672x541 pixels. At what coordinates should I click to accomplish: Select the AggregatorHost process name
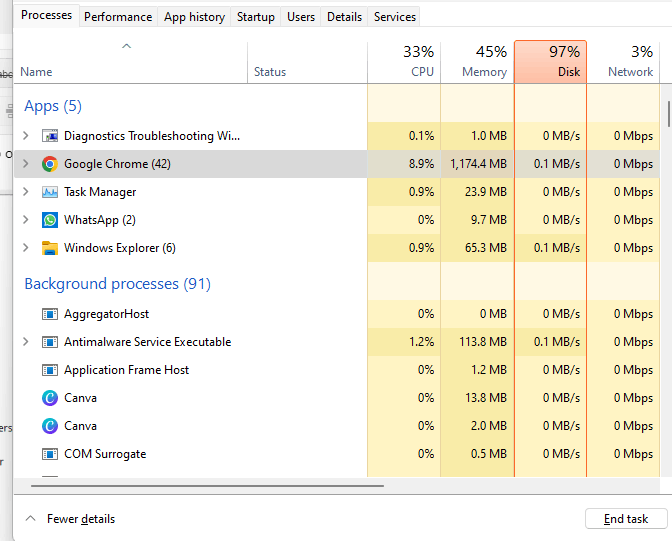(x=106, y=314)
